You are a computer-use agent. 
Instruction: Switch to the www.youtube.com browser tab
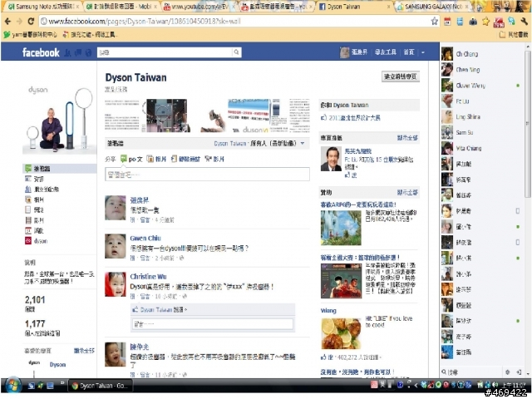tap(197, 7)
